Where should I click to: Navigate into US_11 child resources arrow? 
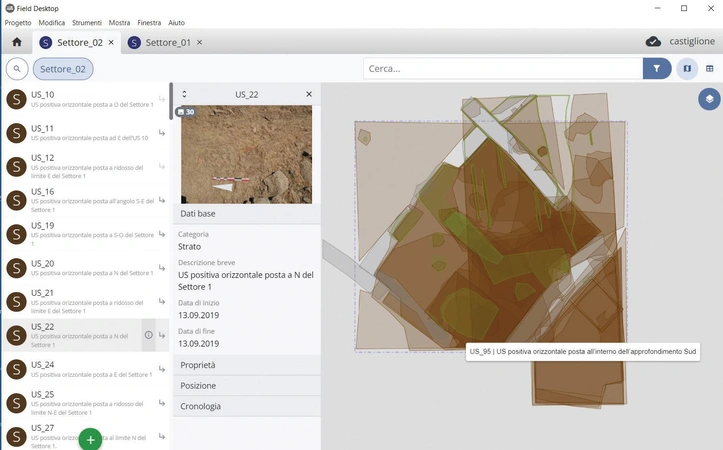tap(162, 133)
